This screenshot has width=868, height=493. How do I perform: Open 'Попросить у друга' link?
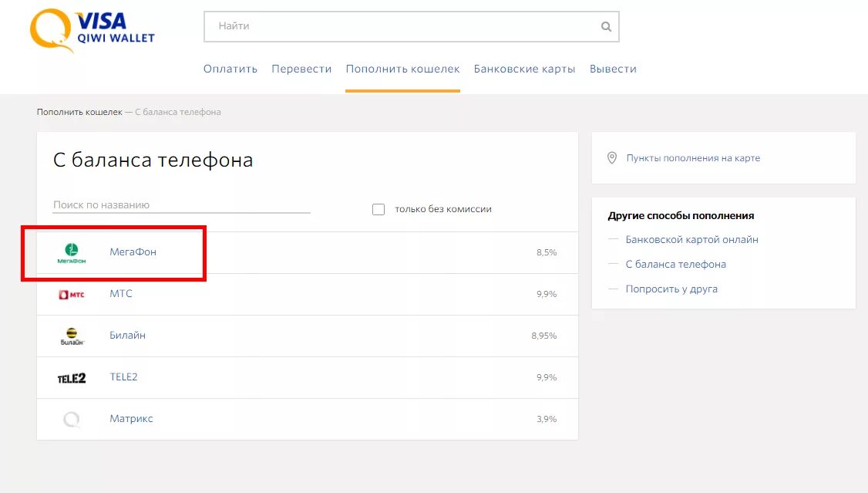671,289
